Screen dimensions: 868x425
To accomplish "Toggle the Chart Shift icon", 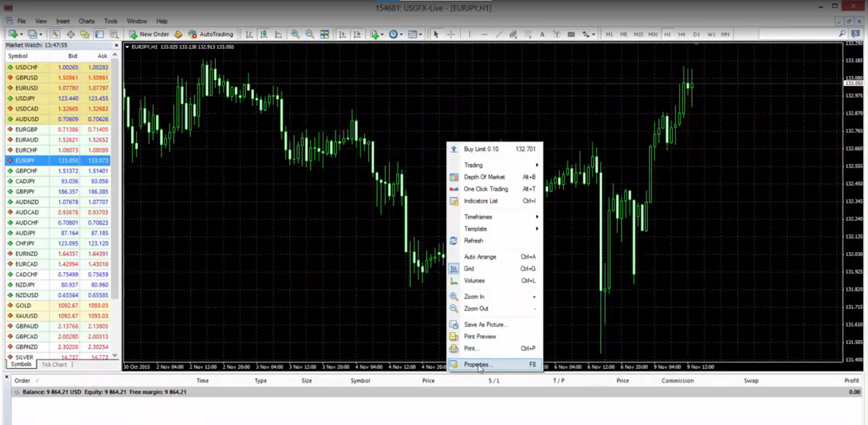I will pyautogui.click(x=357, y=34).
